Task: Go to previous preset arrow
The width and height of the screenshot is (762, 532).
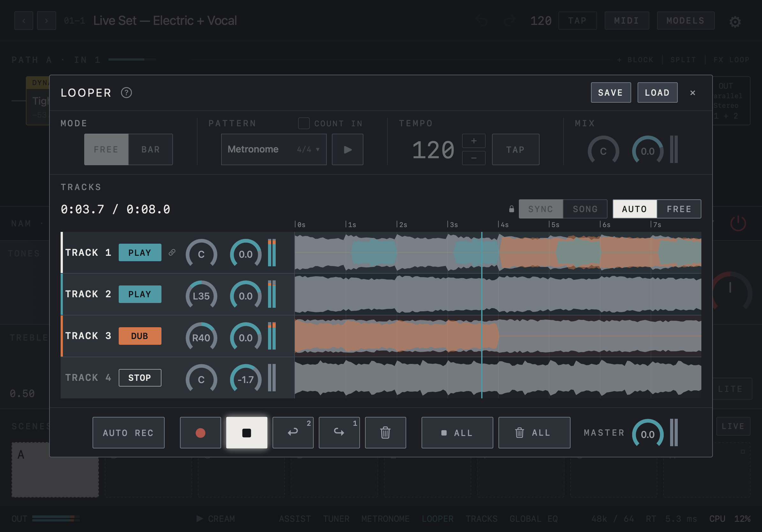Action: click(24, 20)
